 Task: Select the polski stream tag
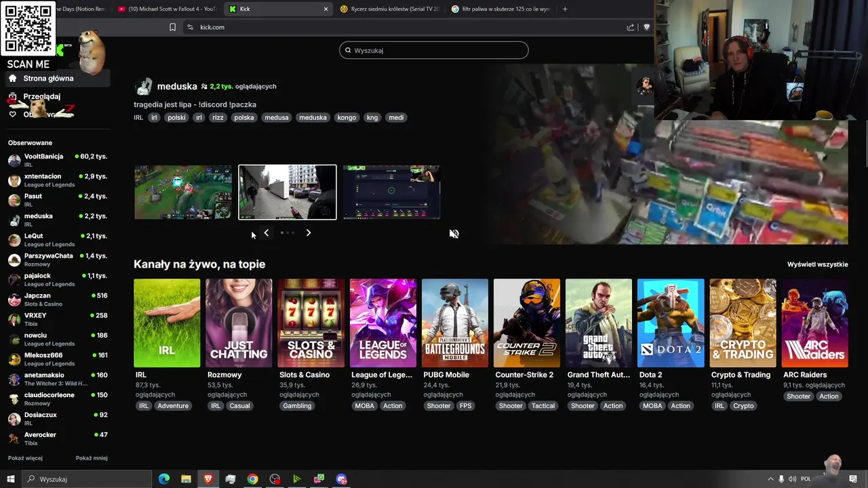pyautogui.click(x=176, y=117)
